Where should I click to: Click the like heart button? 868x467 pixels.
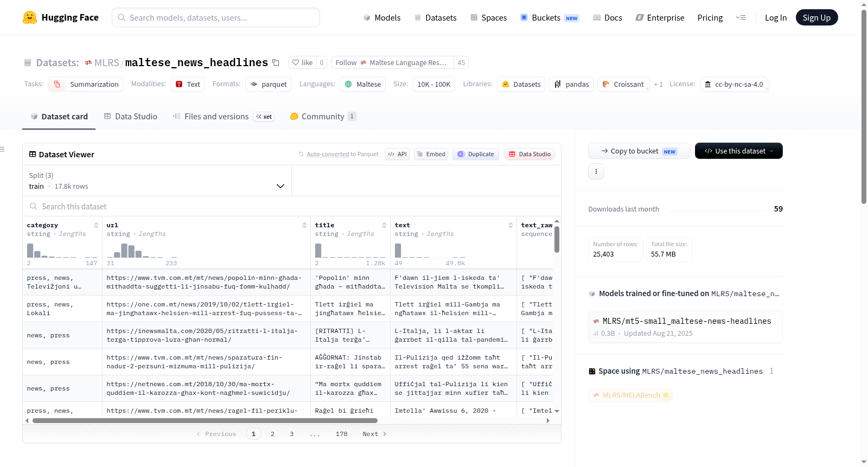302,62
